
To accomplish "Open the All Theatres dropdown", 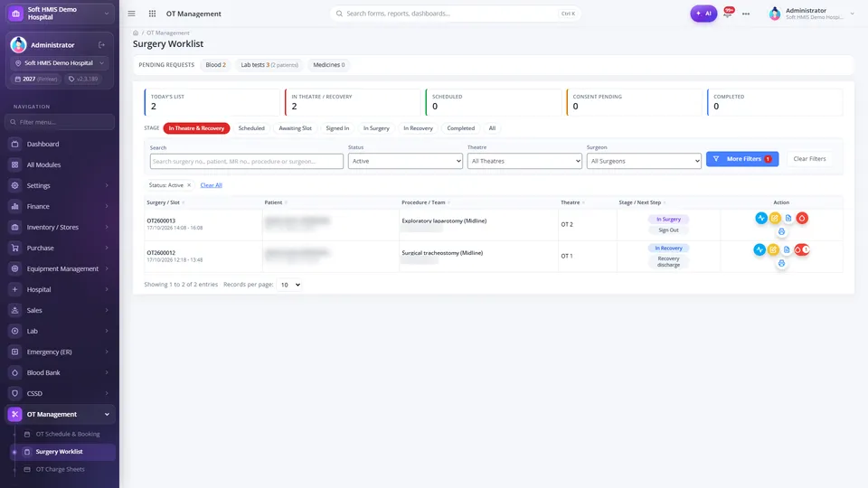I will pos(524,161).
